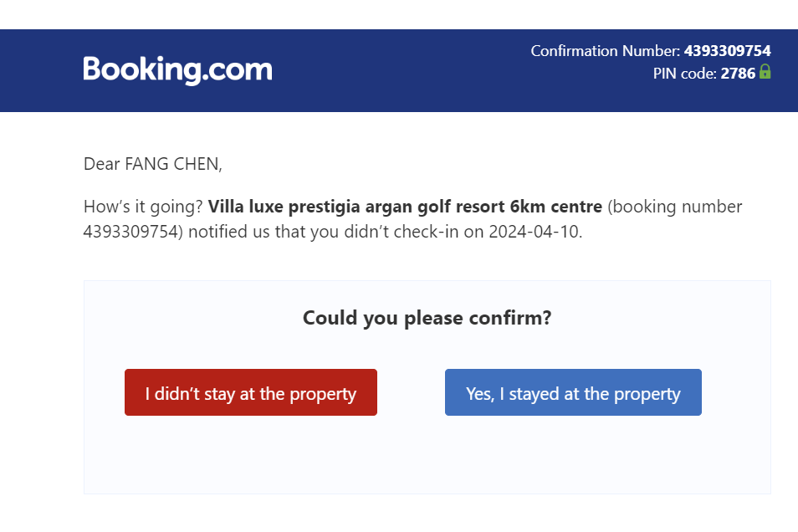Select the PIN code value 2786
This screenshot has height=532, width=798.
pyautogui.click(x=738, y=74)
